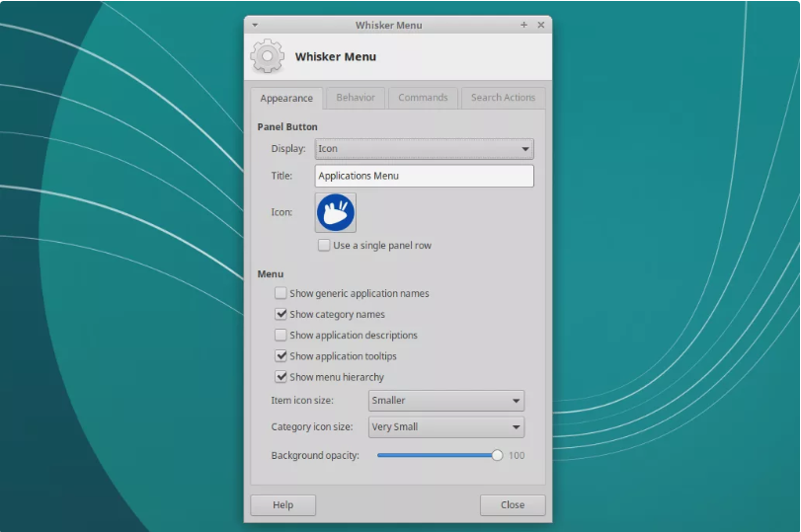Open the Behavior tab

(356, 98)
